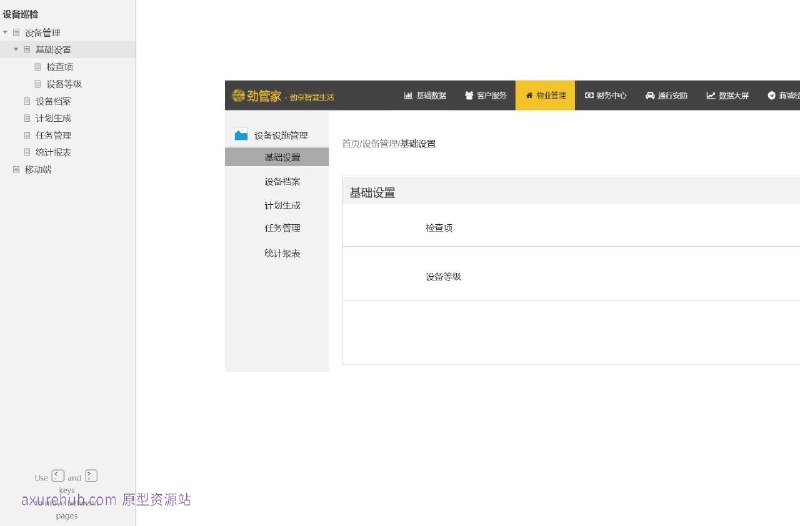The width and height of the screenshot is (800, 526).
Task: Click page icon next to 移动端 in tree
Action: (x=16, y=169)
